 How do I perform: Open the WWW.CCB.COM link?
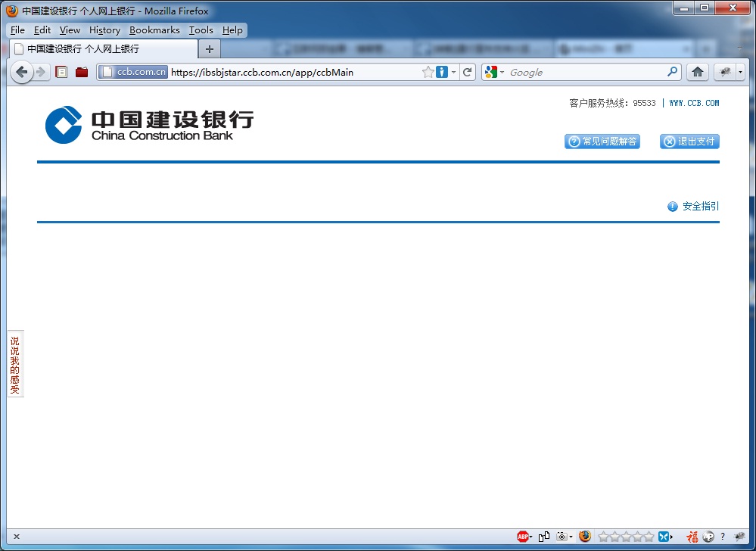click(694, 102)
